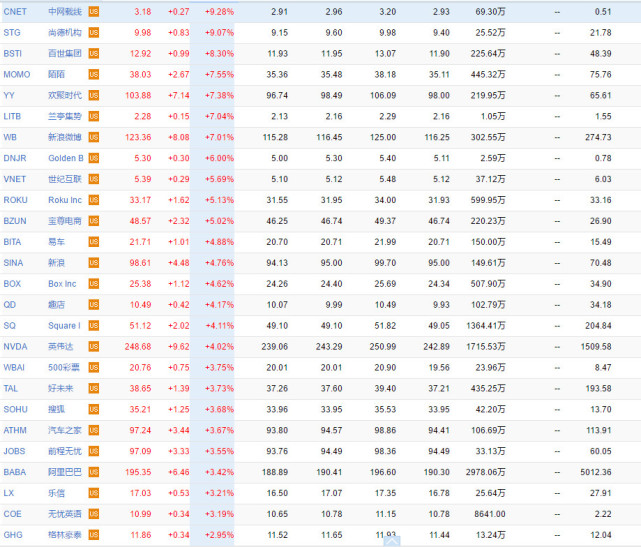Click the US badge in the CNET row

[x=94, y=12]
